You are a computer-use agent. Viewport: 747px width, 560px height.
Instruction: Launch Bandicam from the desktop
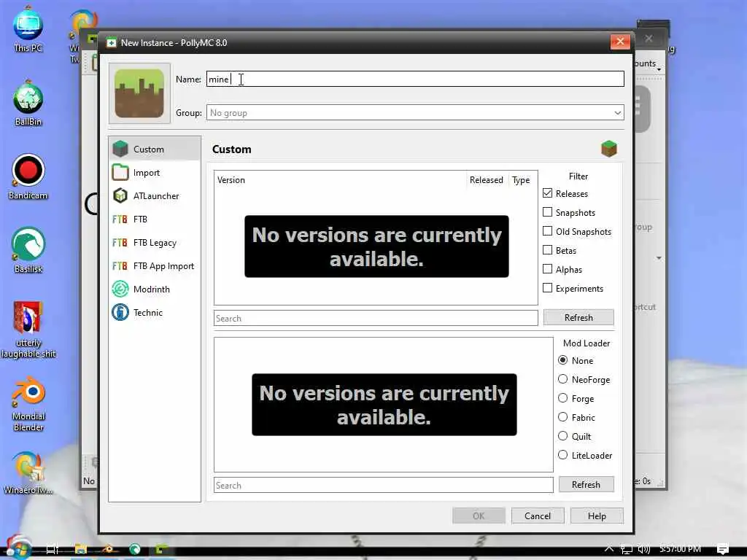28,177
